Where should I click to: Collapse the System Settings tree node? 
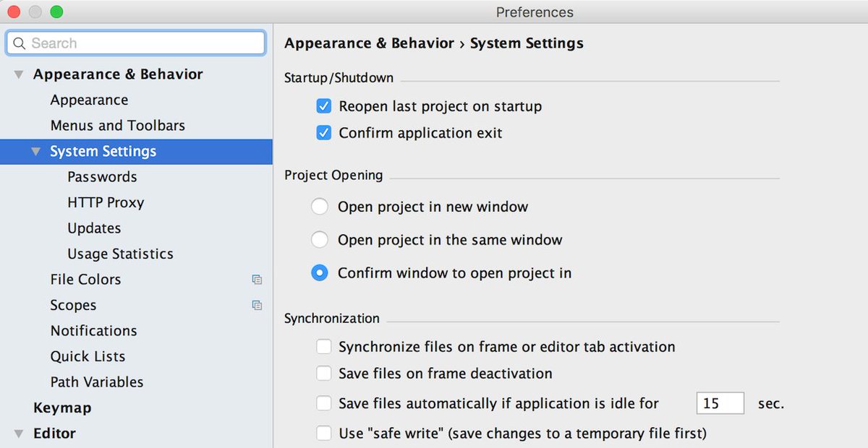(x=36, y=152)
